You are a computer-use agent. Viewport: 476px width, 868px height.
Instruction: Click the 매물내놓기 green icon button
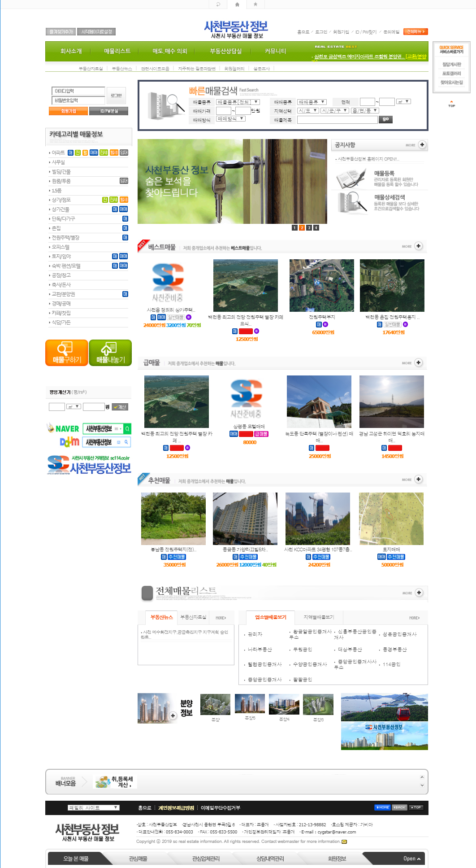tap(110, 353)
